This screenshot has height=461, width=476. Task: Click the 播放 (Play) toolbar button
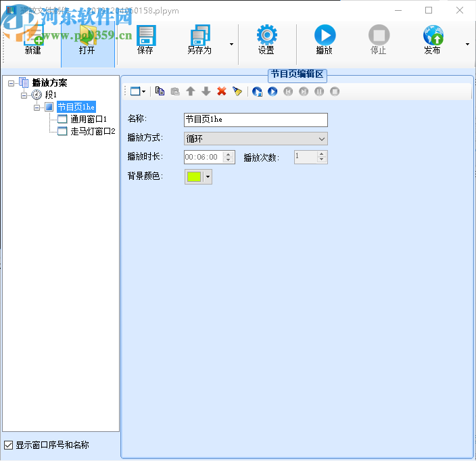(325, 41)
